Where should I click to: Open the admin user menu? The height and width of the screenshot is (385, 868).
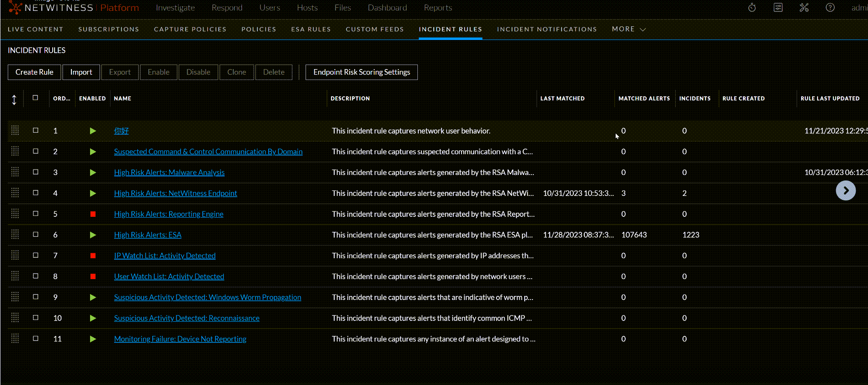tap(858, 8)
